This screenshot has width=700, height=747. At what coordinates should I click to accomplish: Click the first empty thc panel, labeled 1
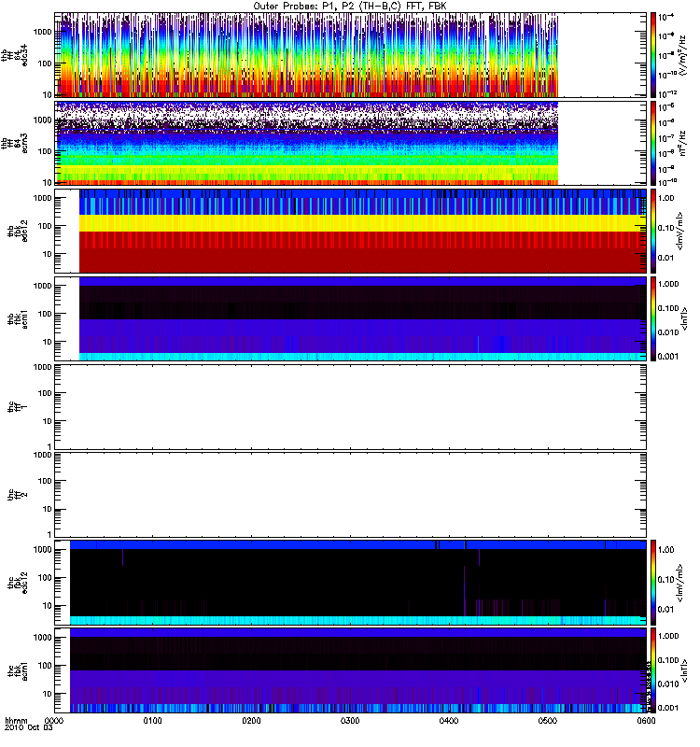[350, 407]
